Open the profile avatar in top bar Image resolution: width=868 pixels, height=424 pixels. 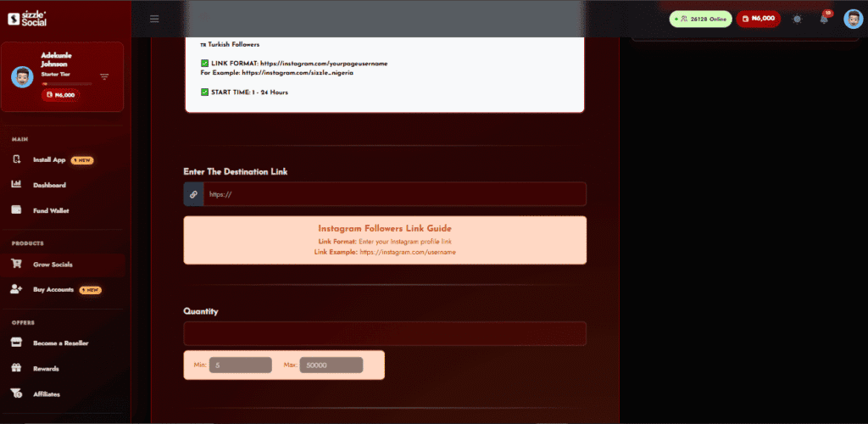[853, 19]
